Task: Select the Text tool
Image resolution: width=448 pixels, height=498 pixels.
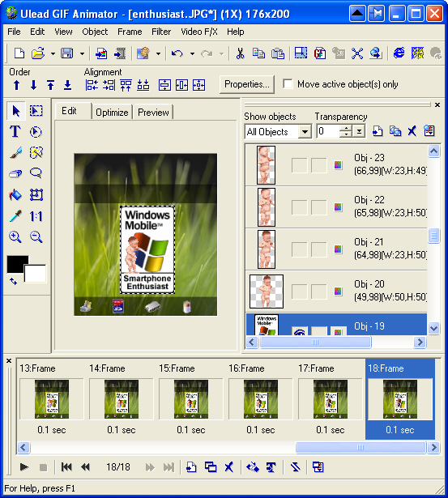Action: click(15, 132)
